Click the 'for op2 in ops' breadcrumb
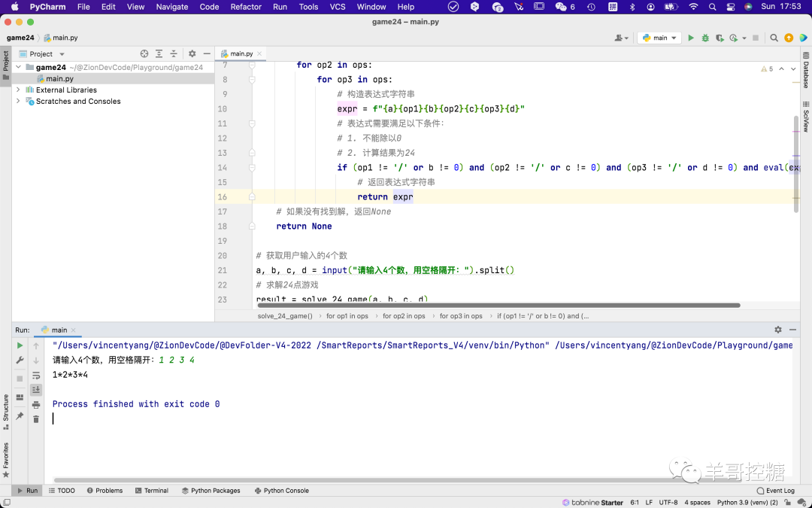Image resolution: width=812 pixels, height=508 pixels. [x=404, y=315]
